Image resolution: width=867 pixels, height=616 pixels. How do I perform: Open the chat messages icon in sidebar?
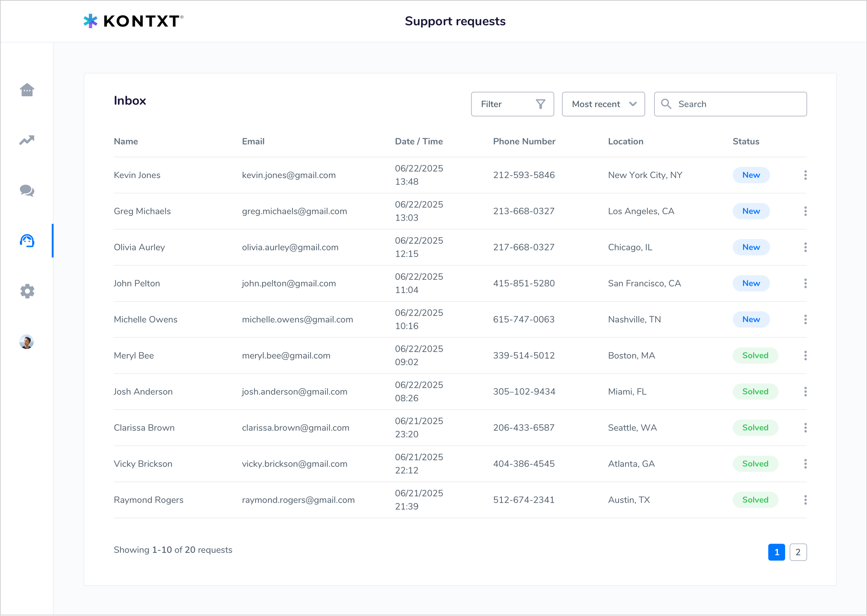[27, 191]
